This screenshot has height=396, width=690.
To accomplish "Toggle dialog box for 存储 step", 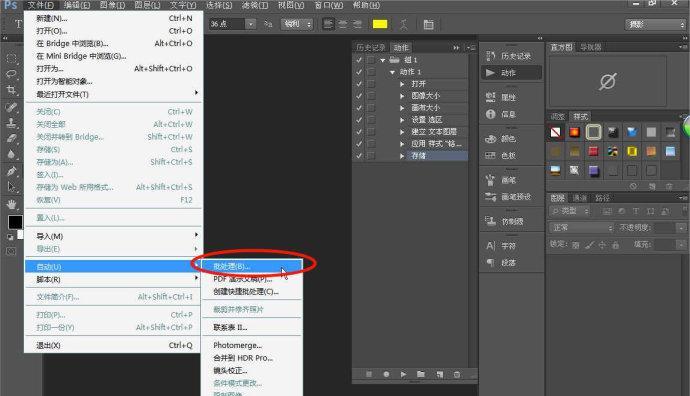I will coord(371,155).
